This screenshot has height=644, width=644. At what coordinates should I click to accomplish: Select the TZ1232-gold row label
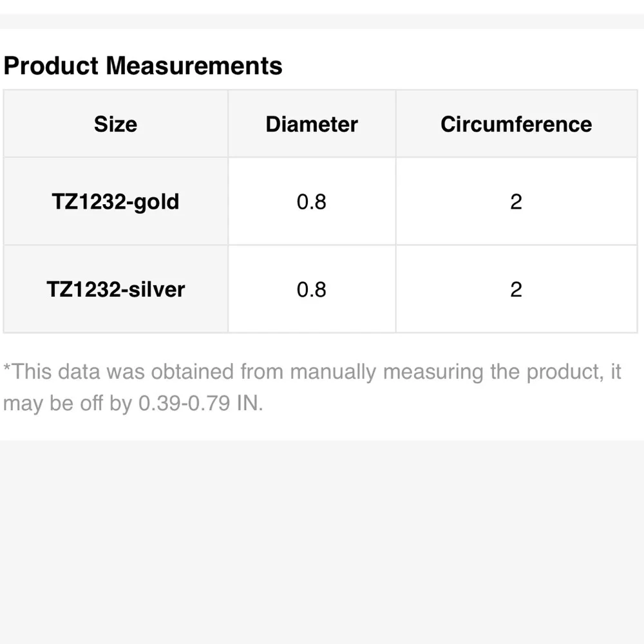tap(115, 202)
